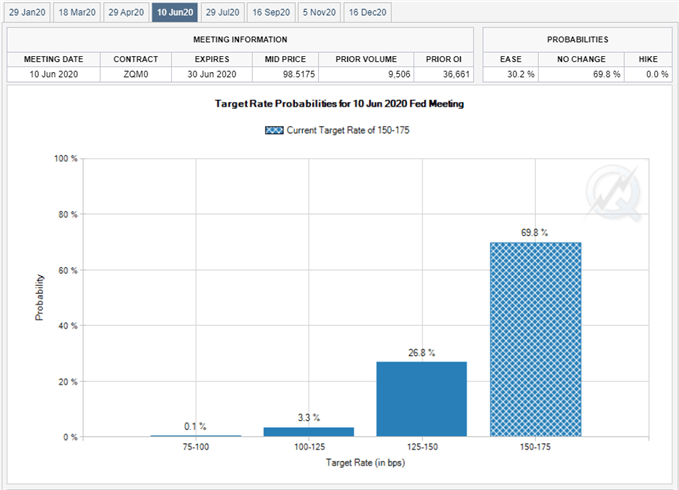Open the 18 Mar20 meeting tab

point(76,12)
